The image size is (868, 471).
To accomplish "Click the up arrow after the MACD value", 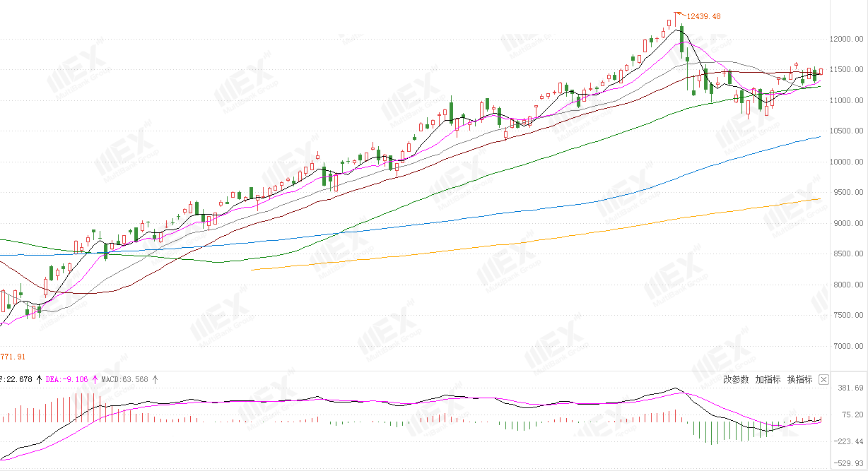I will pos(155,379).
